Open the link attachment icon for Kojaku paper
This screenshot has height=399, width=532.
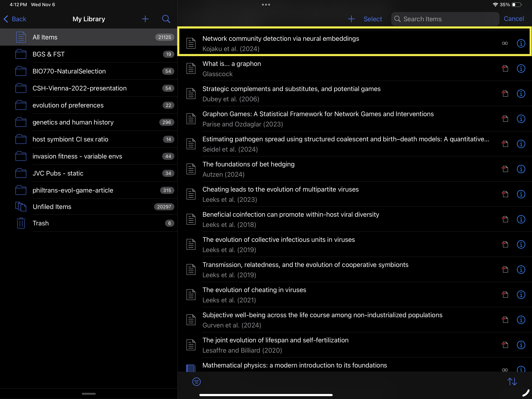click(x=505, y=43)
